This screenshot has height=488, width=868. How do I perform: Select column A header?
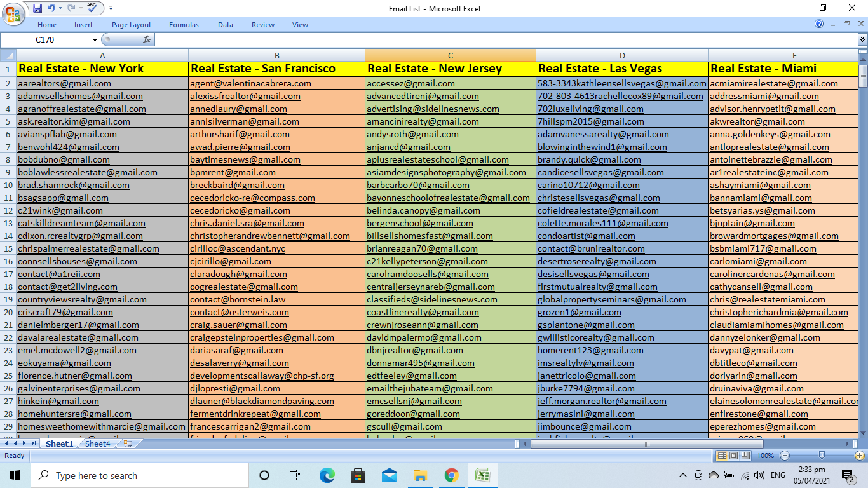(102, 55)
